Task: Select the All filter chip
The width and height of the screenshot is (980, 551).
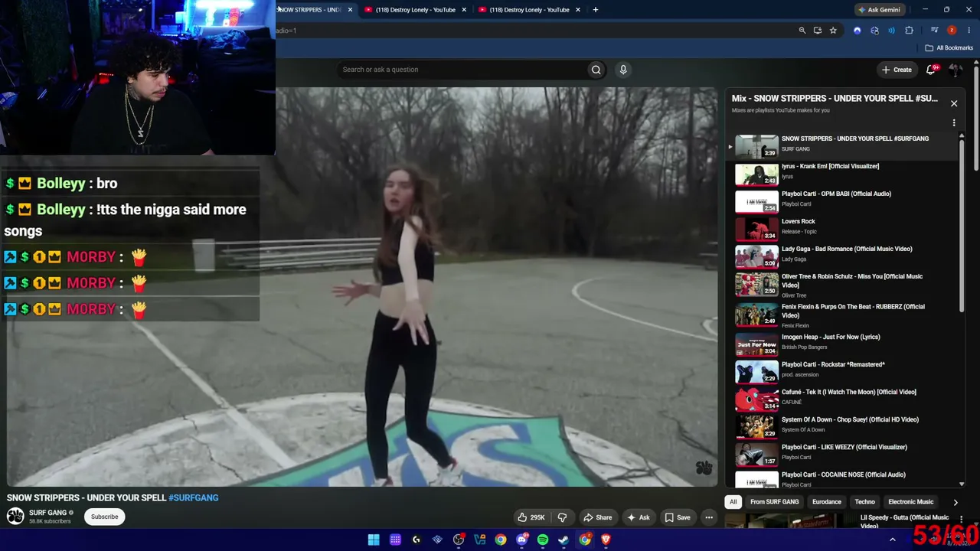Action: pyautogui.click(x=733, y=502)
